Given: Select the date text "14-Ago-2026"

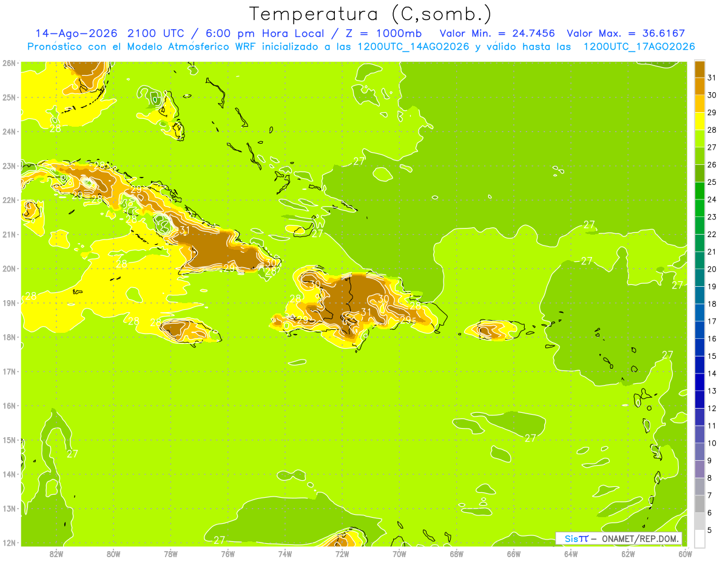Looking at the screenshot, I should coord(77,33).
